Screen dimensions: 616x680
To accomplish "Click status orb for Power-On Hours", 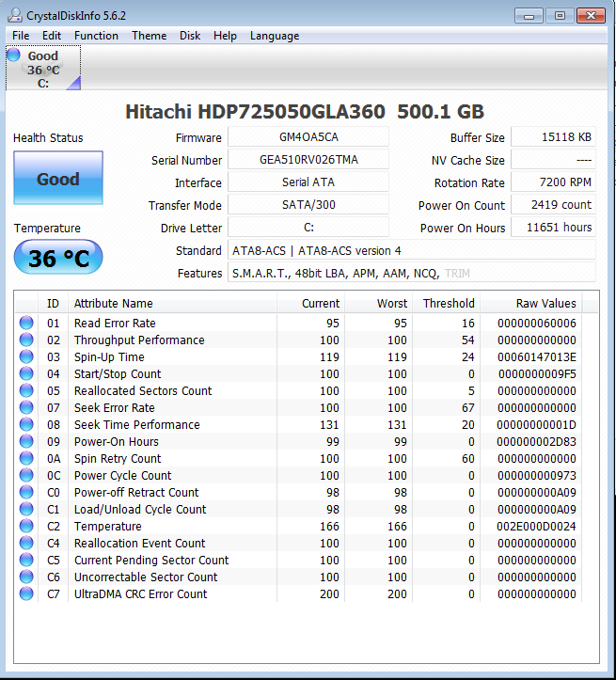I will [26, 441].
